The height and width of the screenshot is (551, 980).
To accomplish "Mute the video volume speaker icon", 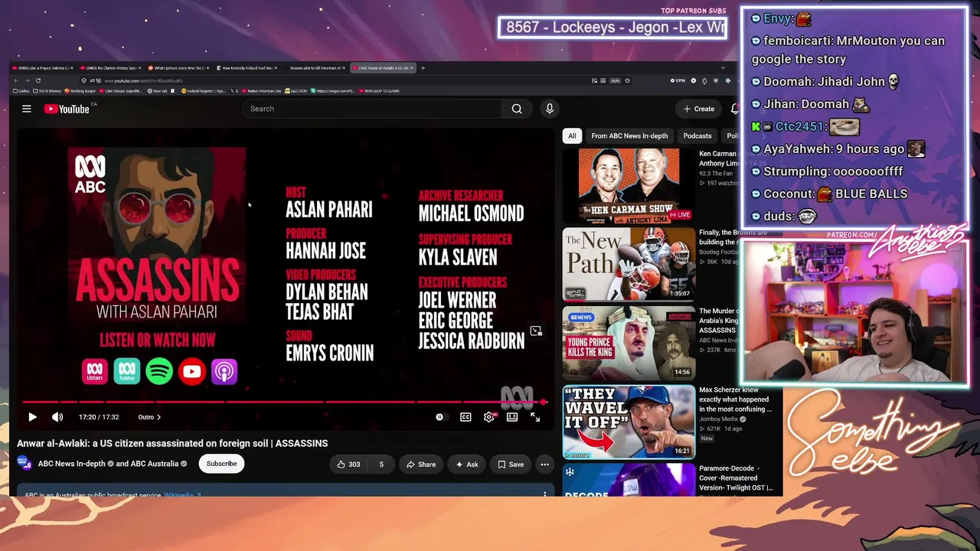I will [x=57, y=417].
